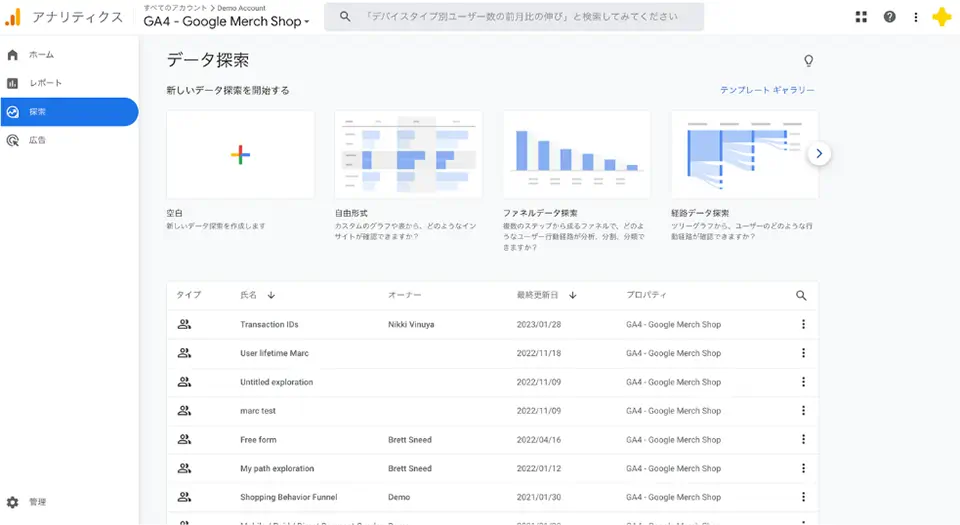Open the Reports (レポート) sidebar item

point(69,83)
